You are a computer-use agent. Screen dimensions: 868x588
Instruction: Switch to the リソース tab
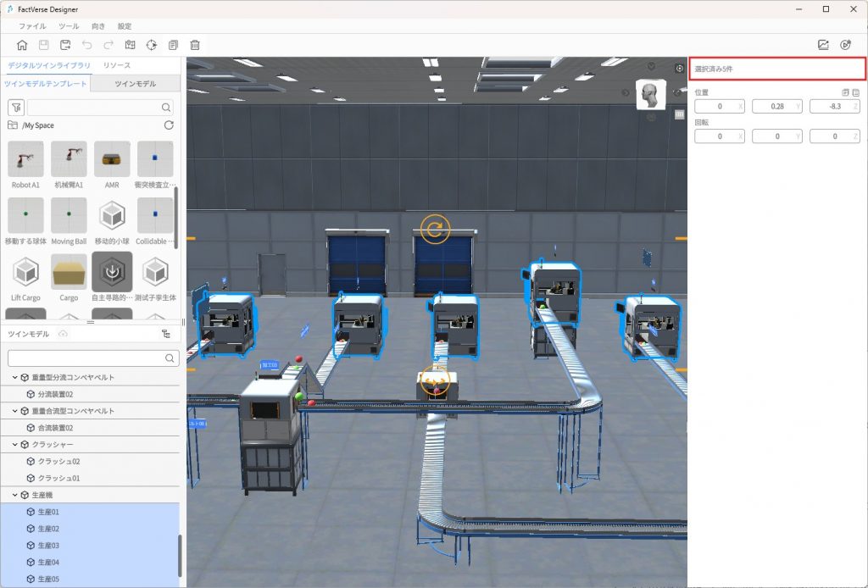[x=117, y=65]
